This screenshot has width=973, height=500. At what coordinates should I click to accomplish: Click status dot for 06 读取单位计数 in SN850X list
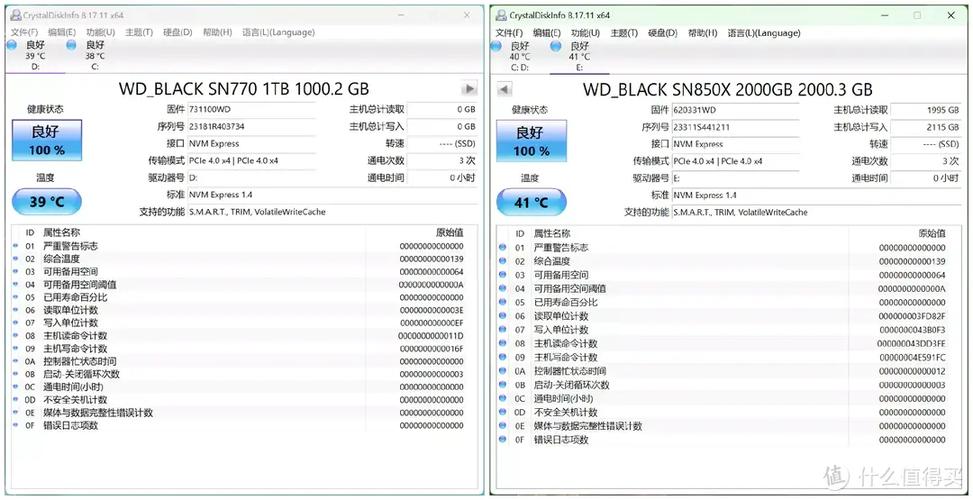[503, 316]
